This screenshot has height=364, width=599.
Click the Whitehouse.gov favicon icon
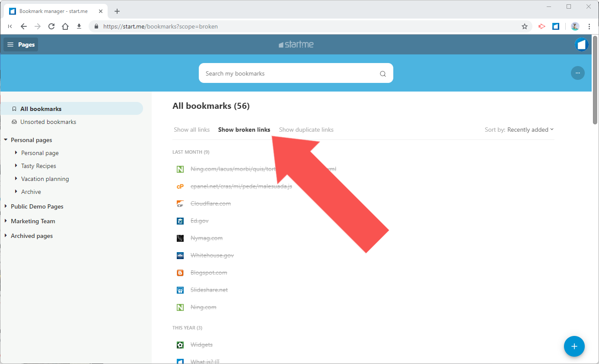coord(180,256)
